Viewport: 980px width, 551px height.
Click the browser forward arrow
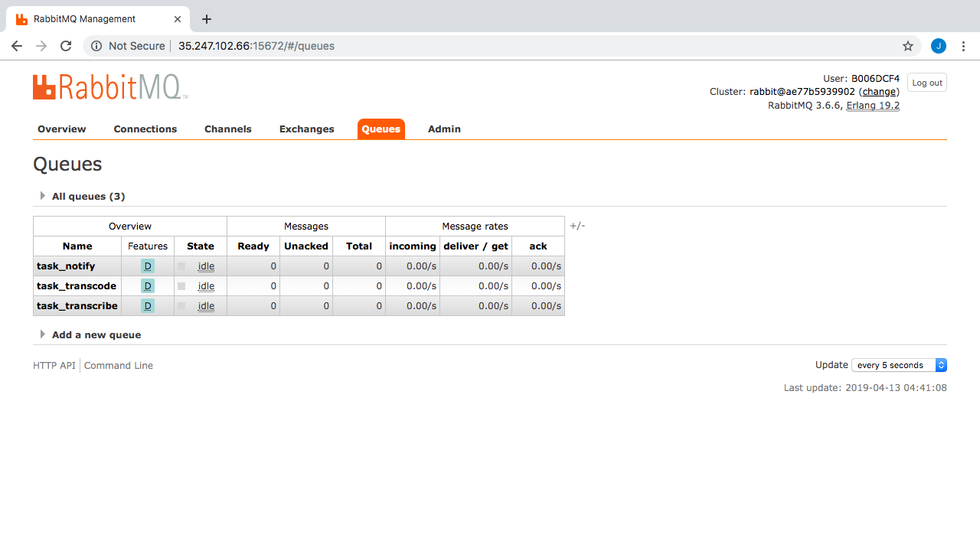coord(41,46)
